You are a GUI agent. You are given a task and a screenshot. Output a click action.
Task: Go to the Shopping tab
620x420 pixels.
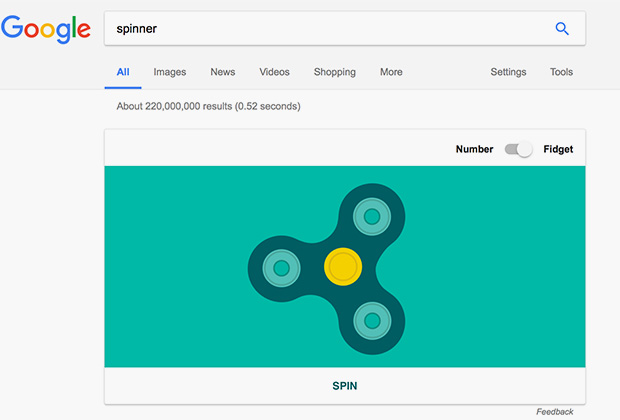pyautogui.click(x=334, y=72)
